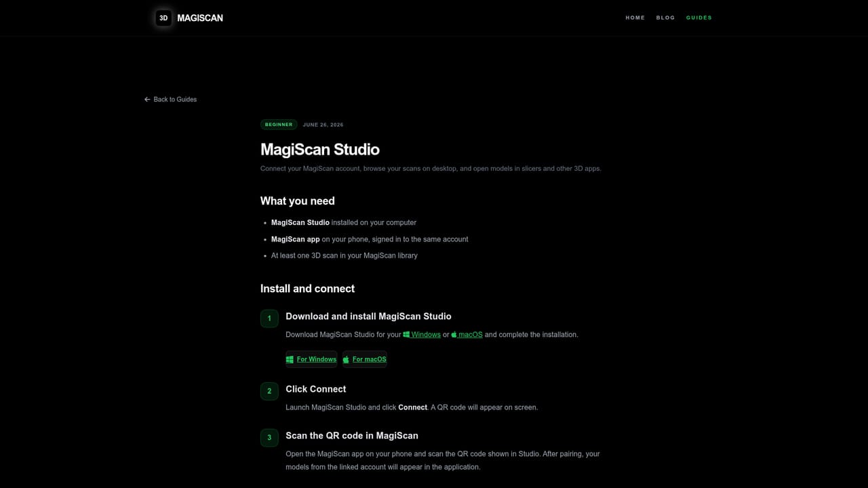This screenshot has height=488, width=868.
Task: Click the MagiScan Studio page title
Action: click(320, 149)
